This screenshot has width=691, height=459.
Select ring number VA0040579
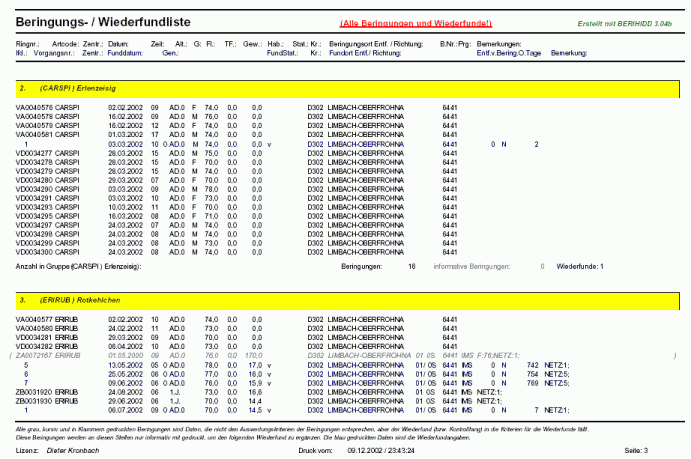click(x=34, y=126)
